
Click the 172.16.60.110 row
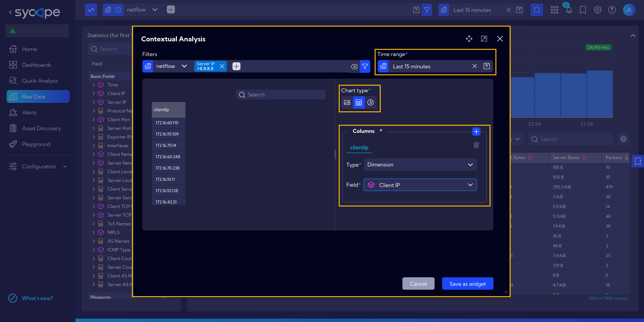168,123
